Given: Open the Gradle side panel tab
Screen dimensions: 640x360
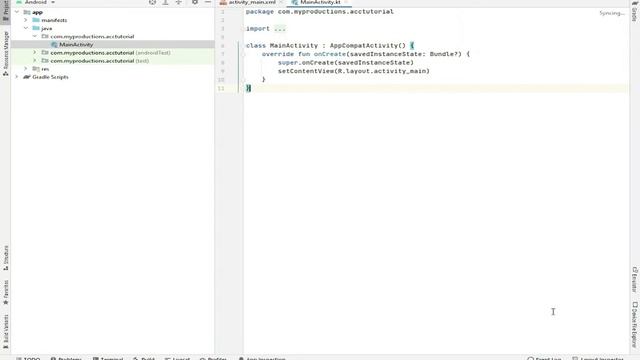Looking at the screenshot, I should coord(634,11).
